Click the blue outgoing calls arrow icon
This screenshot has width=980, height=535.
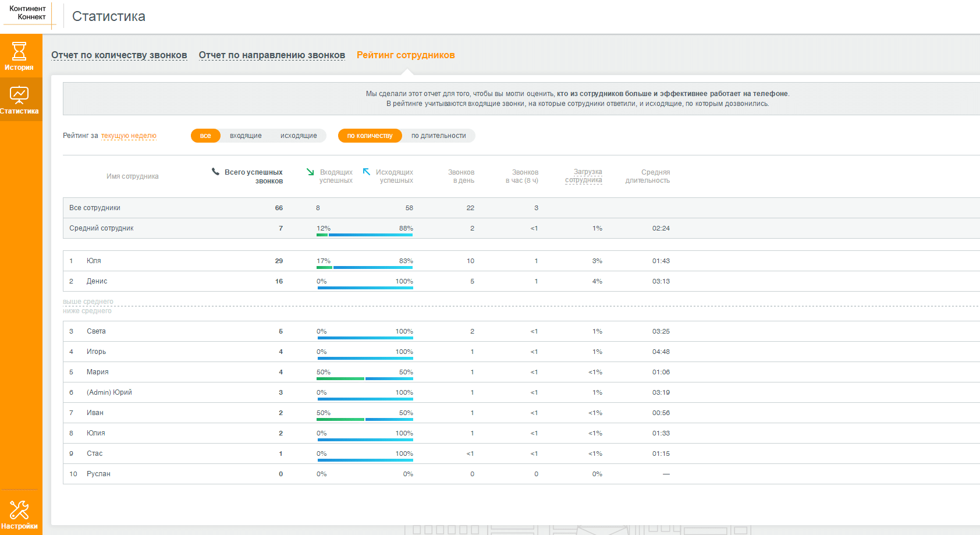pos(367,172)
